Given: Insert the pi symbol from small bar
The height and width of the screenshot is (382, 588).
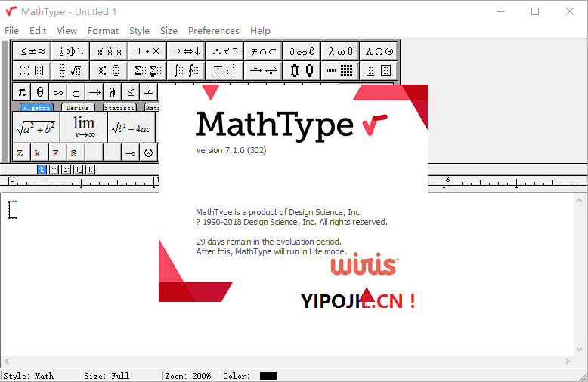Looking at the screenshot, I should pyautogui.click(x=22, y=92).
